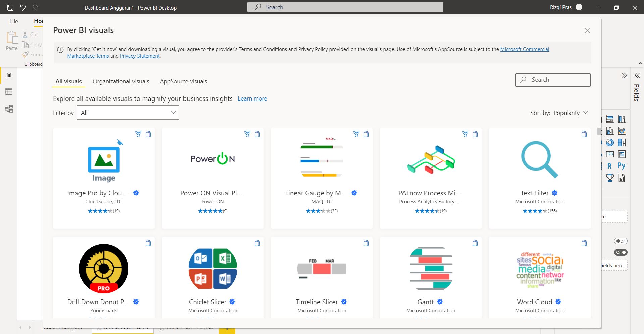Select the R script visual icon
644x334 pixels.
[609, 165]
